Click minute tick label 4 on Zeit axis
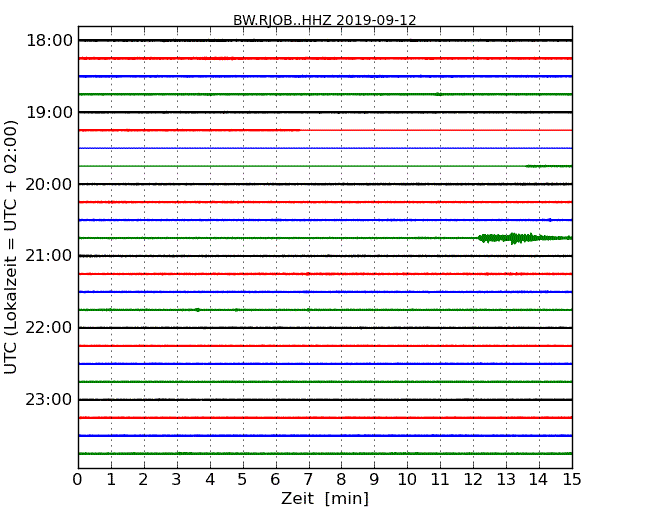 [210, 479]
